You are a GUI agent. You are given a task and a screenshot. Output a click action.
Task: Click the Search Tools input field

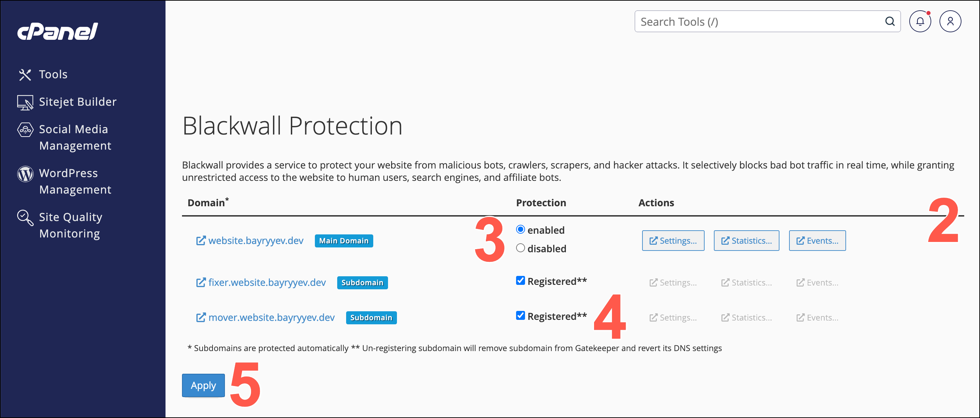click(x=761, y=22)
